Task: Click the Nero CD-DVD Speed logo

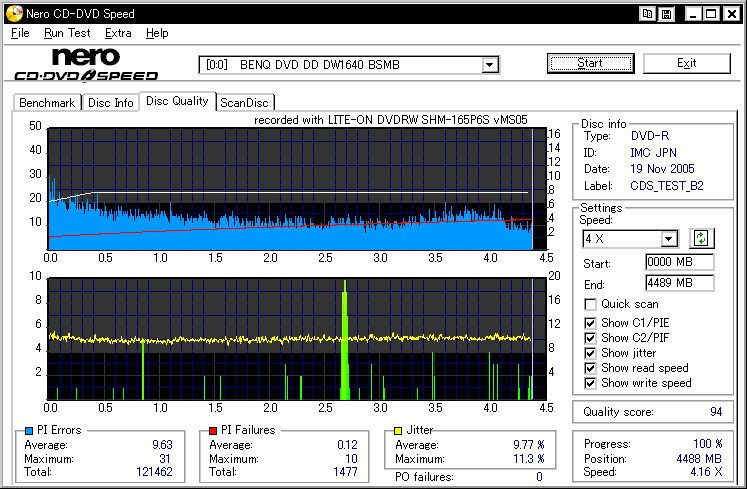Action: click(87, 64)
